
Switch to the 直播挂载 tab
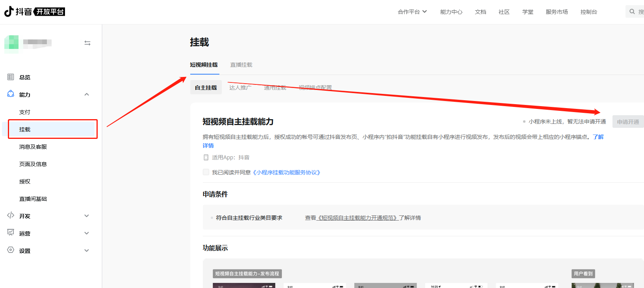click(241, 65)
